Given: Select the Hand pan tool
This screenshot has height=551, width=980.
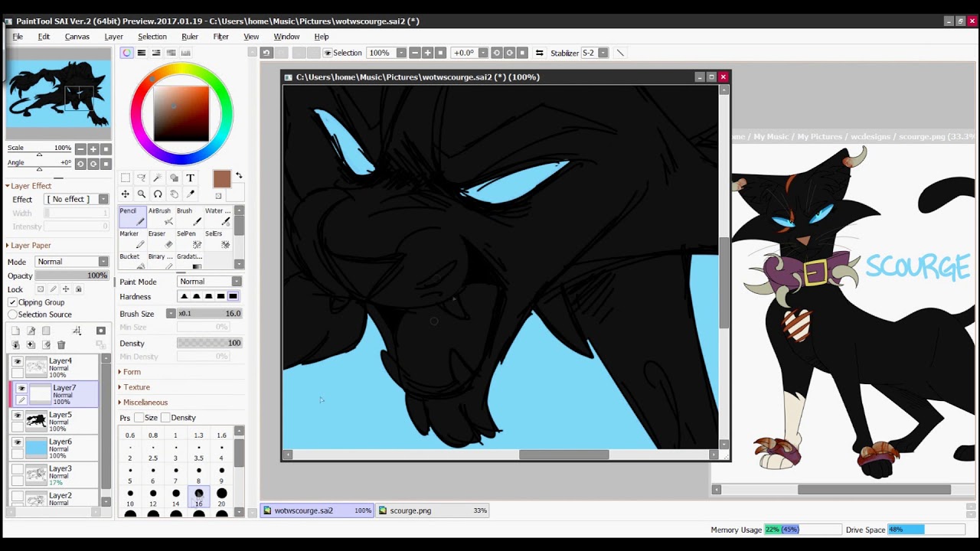Looking at the screenshot, I should click(x=174, y=194).
